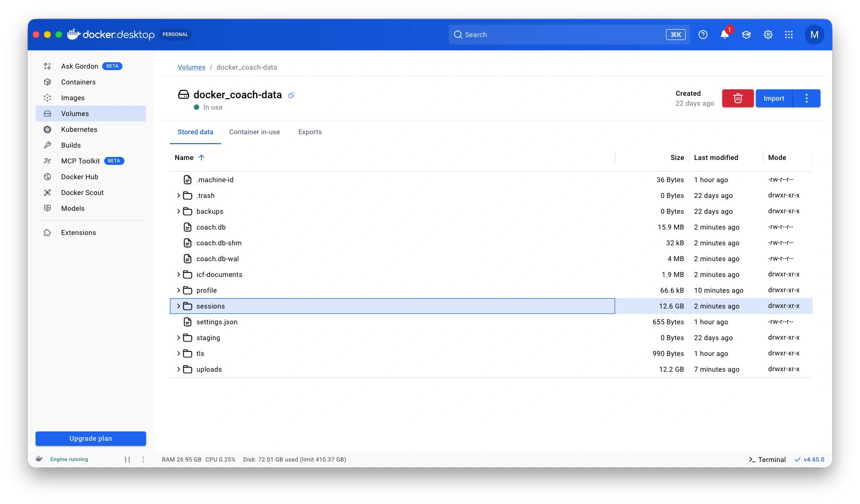Viewport: 860px width, 504px height.
Task: Expand the sessions folder
Action: 178,306
